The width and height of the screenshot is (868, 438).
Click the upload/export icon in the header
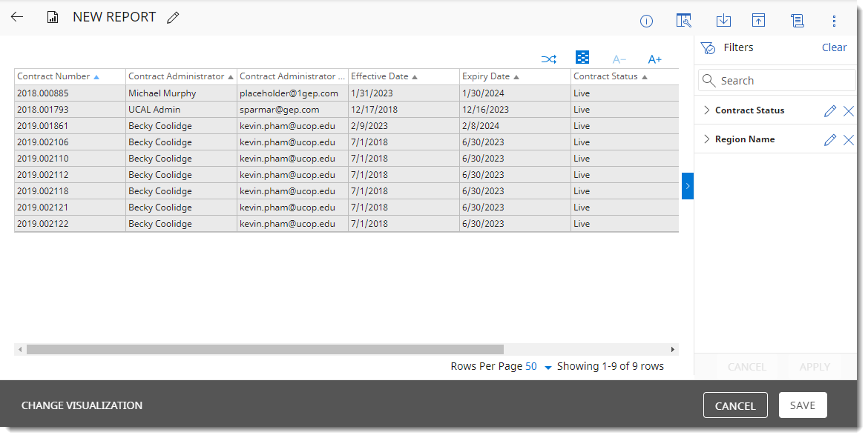pyautogui.click(x=758, y=21)
